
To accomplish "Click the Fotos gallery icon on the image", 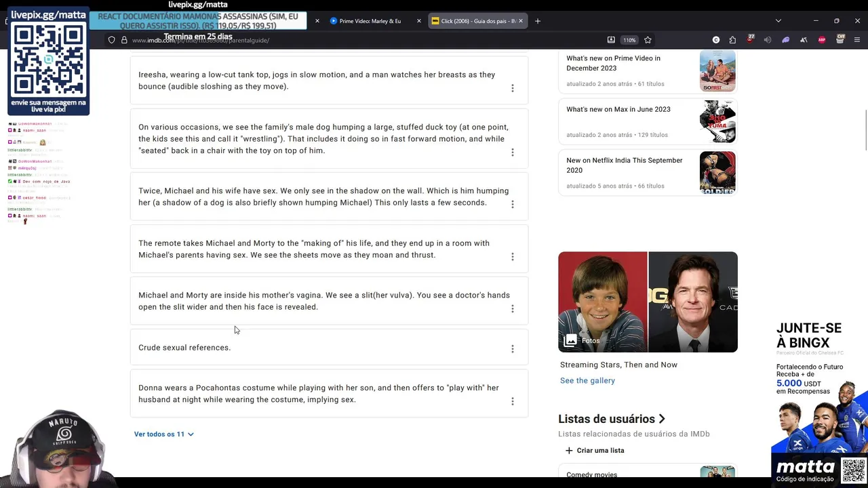I will [570, 340].
